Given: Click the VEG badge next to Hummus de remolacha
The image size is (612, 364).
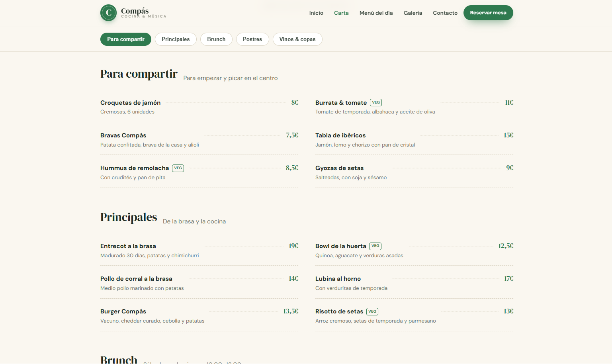Looking at the screenshot, I should (x=178, y=168).
